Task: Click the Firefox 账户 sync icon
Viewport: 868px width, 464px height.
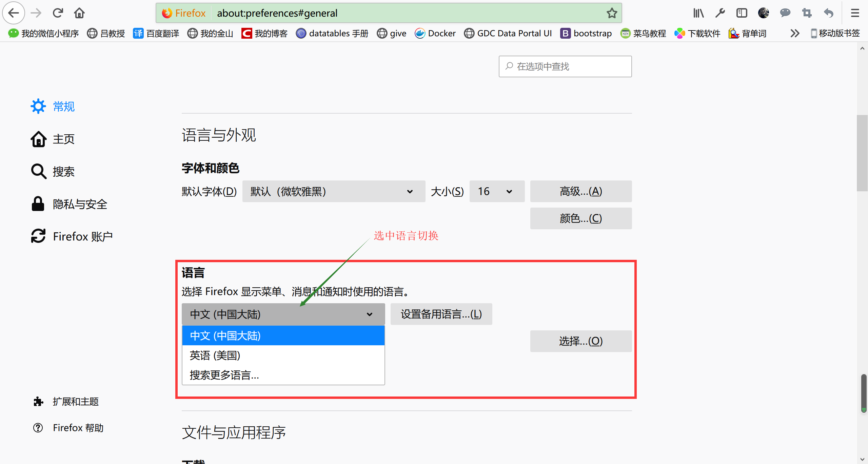Action: (38, 236)
